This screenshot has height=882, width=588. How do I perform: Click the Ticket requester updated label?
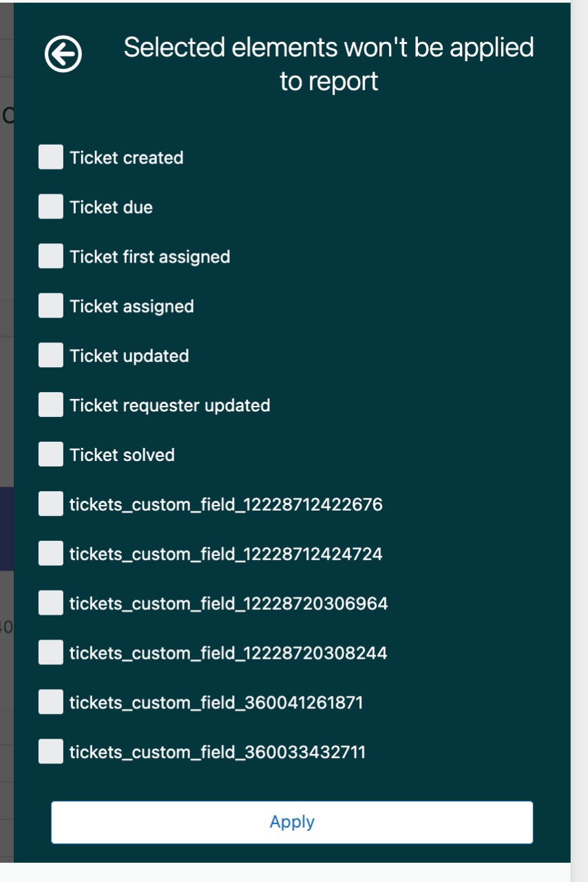tap(169, 405)
